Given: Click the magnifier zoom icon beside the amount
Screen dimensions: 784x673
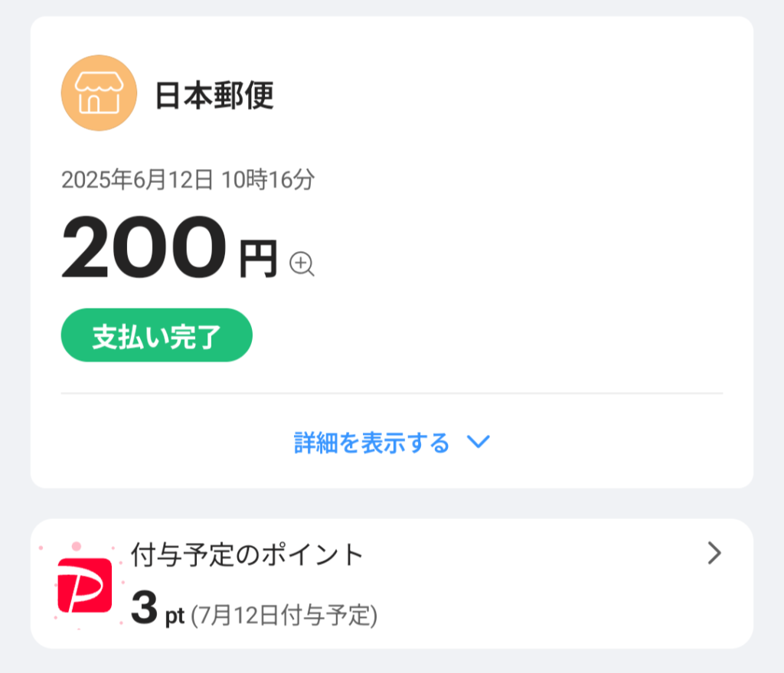Looking at the screenshot, I should coord(302,264).
